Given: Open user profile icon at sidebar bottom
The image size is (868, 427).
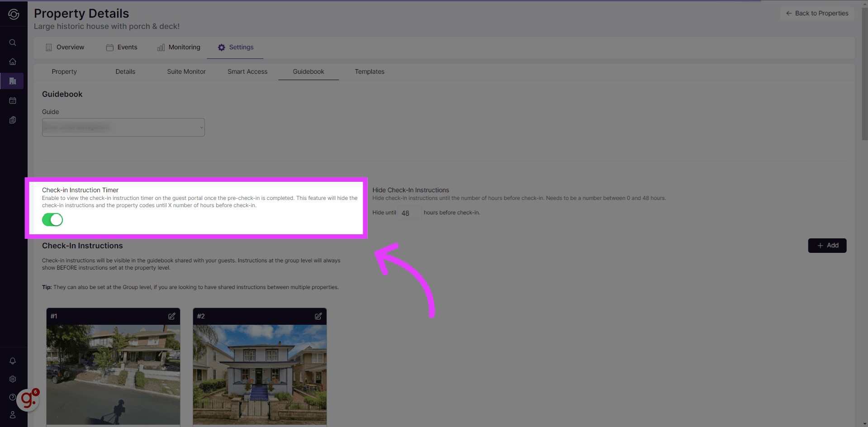Looking at the screenshot, I should pos(12,415).
